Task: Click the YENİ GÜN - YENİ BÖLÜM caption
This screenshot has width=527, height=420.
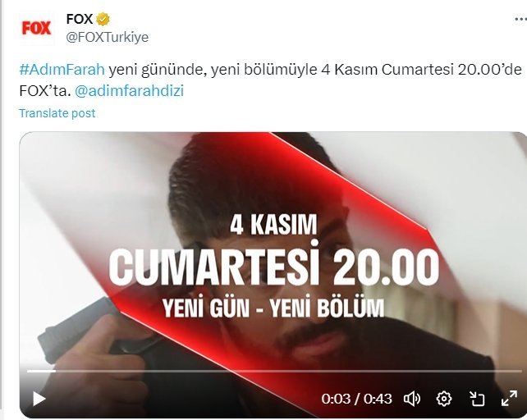Action: click(273, 307)
